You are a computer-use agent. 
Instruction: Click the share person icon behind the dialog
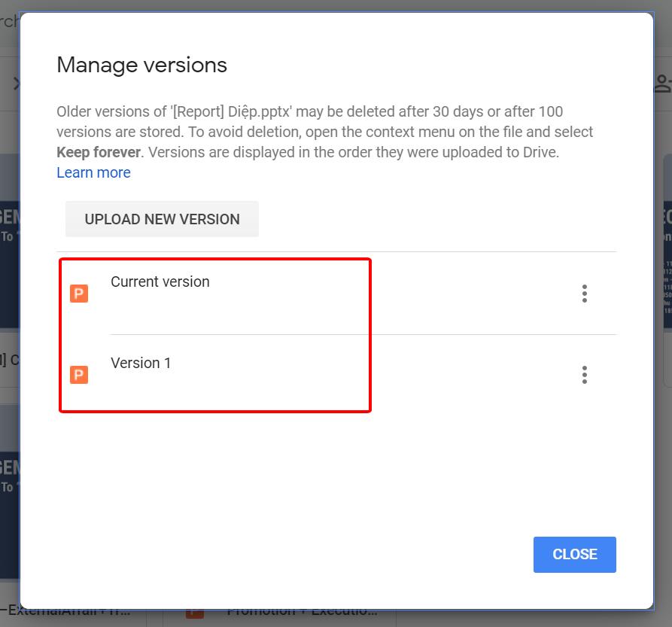pyautogui.click(x=662, y=83)
